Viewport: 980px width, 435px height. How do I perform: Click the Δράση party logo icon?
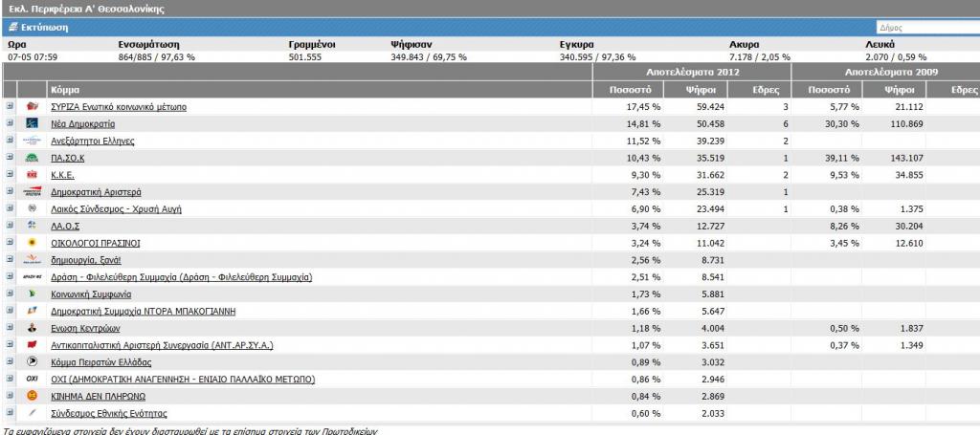click(x=33, y=276)
